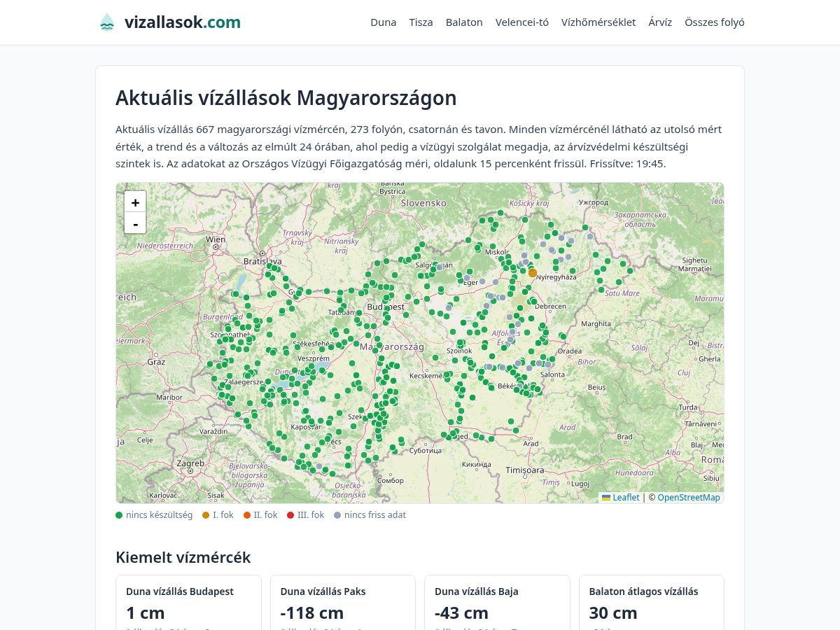This screenshot has width=840, height=630.
Task: Open Duna vízállás Paks card
Action: (x=343, y=603)
